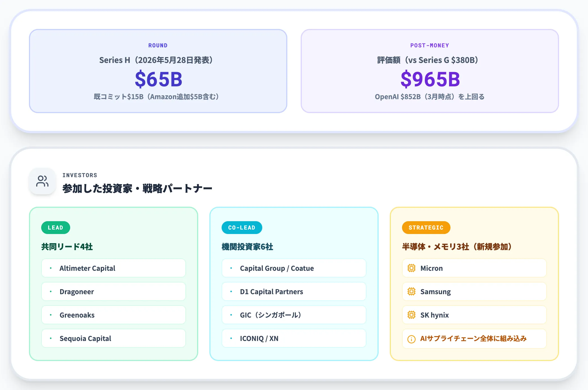The width and height of the screenshot is (588, 390).
Task: Click the orange STRATEGIC badge
Action: click(x=426, y=228)
